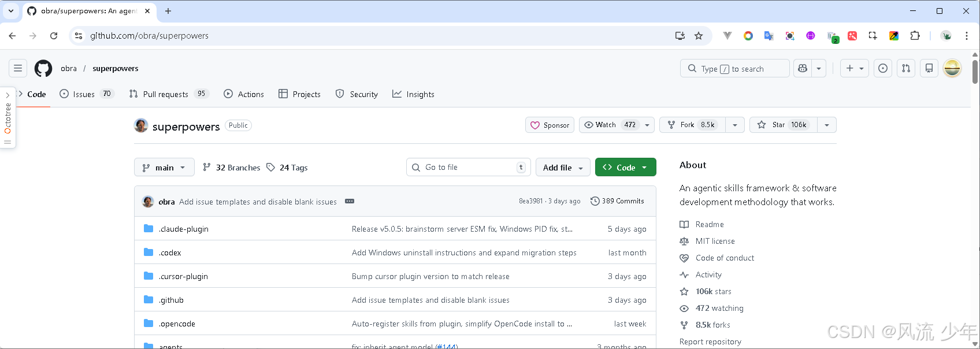The image size is (980, 349).
Task: Expand the Watch notification options dropdown
Action: (647, 125)
